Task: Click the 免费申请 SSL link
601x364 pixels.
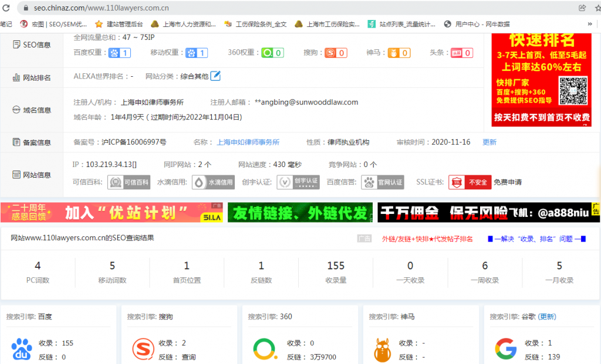Action: (508, 182)
